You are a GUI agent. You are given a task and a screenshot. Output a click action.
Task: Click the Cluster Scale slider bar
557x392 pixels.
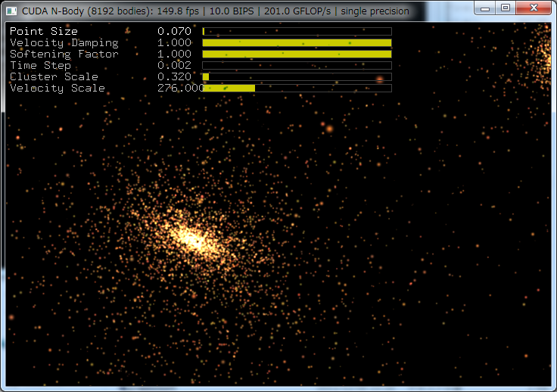[297, 77]
